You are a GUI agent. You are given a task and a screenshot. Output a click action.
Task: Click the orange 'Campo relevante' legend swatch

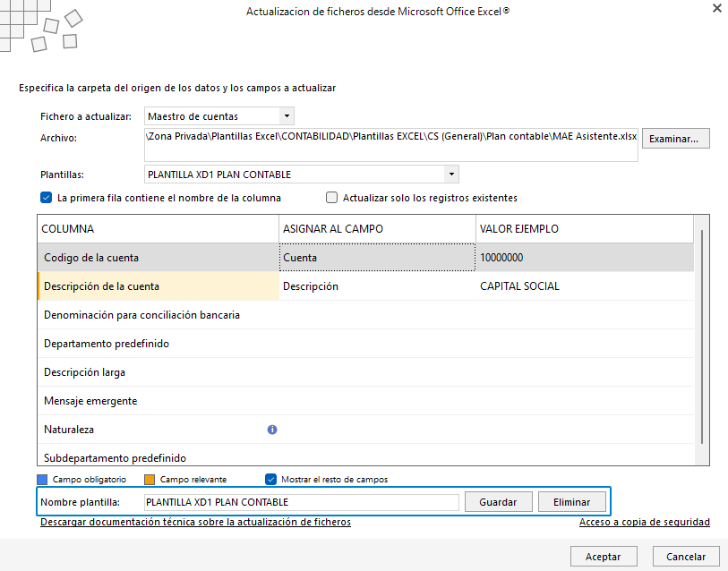150,480
